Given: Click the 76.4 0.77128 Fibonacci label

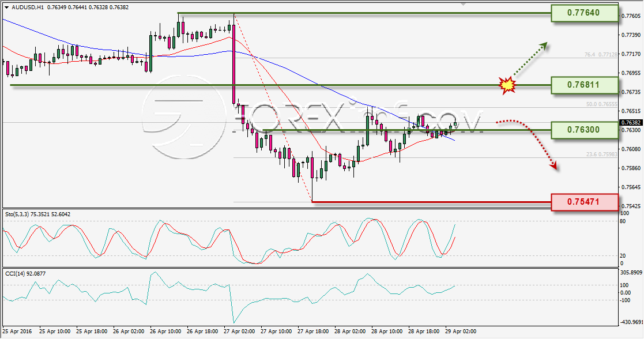Looking at the screenshot, I should click(x=601, y=54).
